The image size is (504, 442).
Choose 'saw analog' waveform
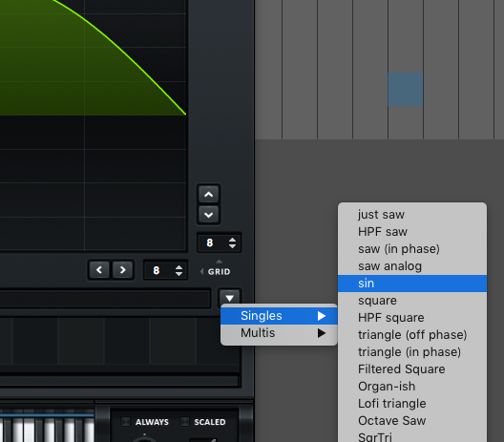[x=412, y=266]
